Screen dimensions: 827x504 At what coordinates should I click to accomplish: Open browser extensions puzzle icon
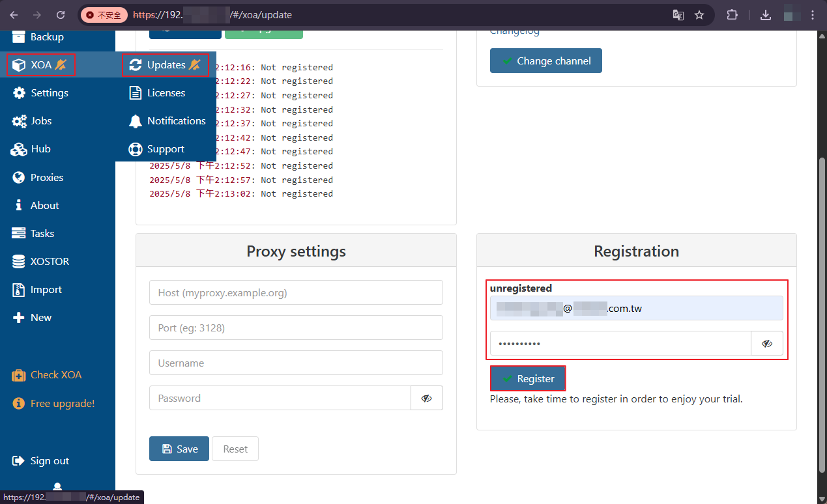[732, 14]
